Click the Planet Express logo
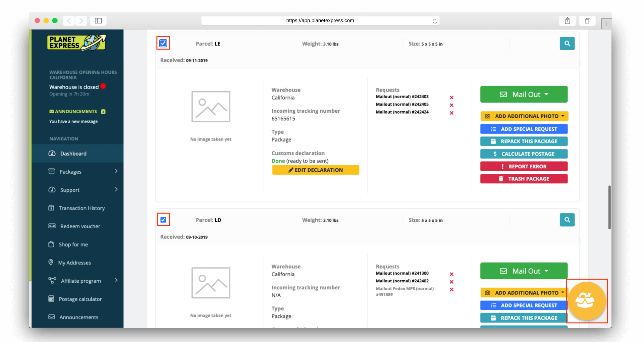The height and width of the screenshot is (342, 644). pyautogui.click(x=76, y=43)
